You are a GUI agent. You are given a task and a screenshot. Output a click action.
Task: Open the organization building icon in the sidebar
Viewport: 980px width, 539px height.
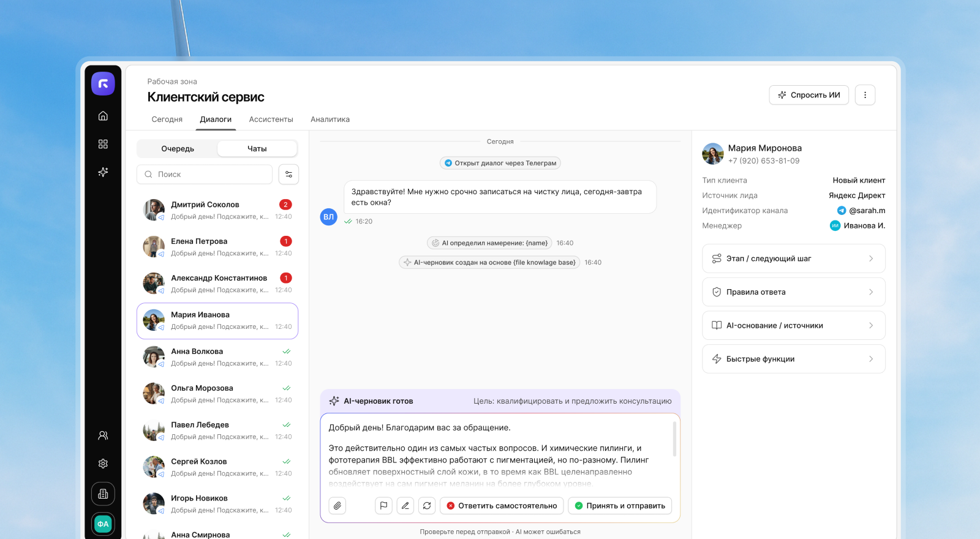point(103,494)
